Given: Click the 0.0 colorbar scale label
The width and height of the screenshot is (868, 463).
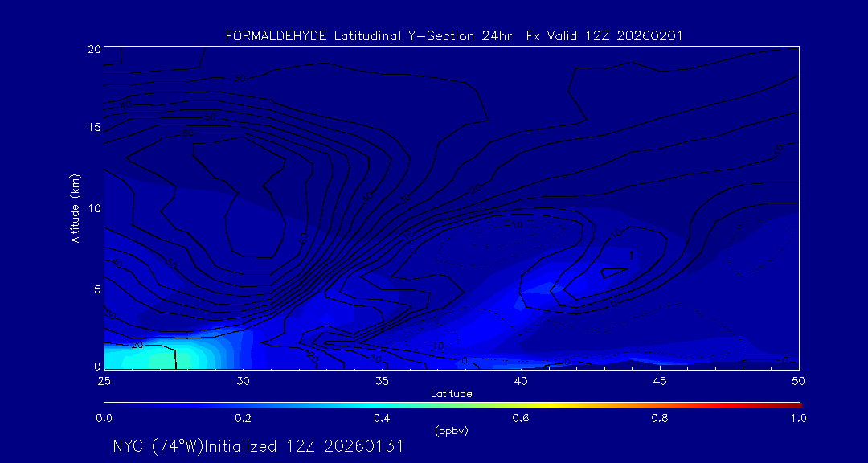Looking at the screenshot, I should tap(104, 418).
